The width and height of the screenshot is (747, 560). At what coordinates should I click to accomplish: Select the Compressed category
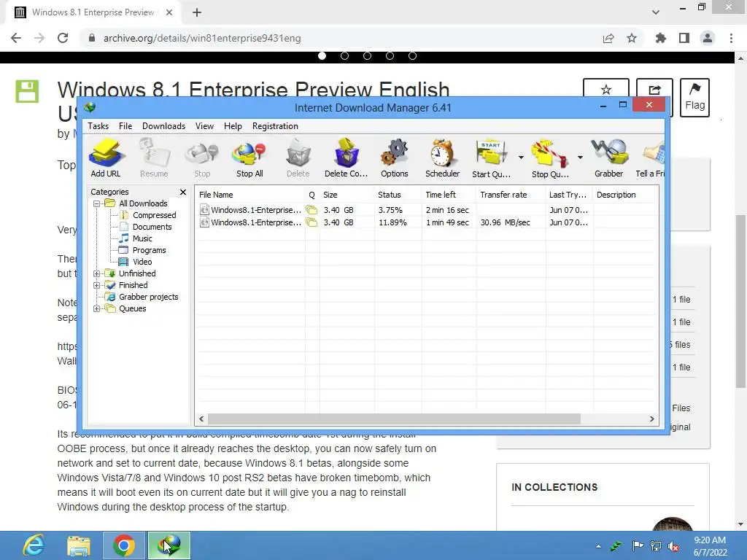[155, 215]
